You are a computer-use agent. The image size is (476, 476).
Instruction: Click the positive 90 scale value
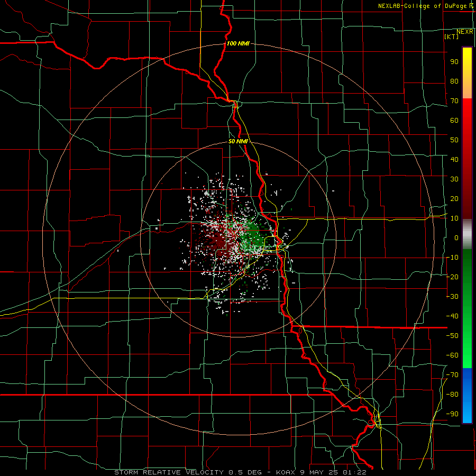click(454, 62)
